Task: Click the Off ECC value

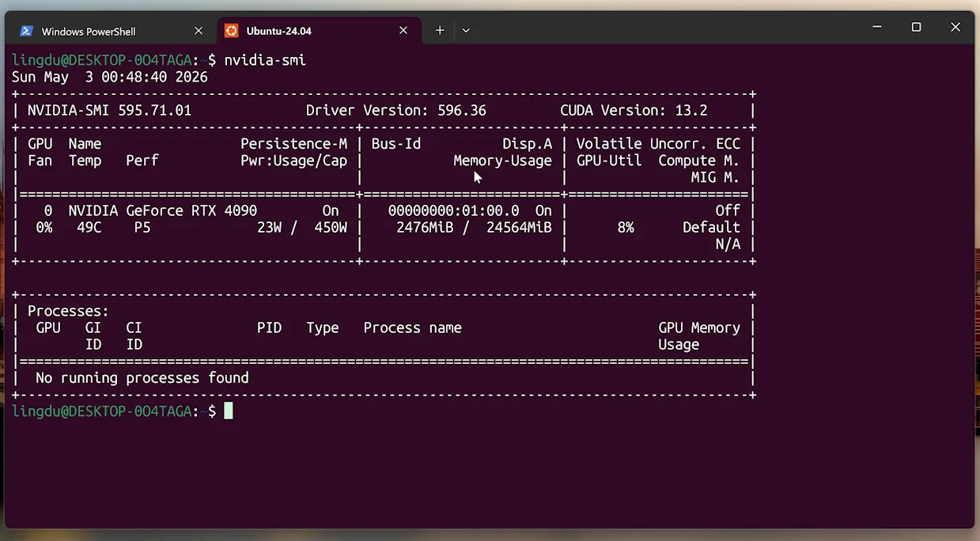Action: coord(728,210)
